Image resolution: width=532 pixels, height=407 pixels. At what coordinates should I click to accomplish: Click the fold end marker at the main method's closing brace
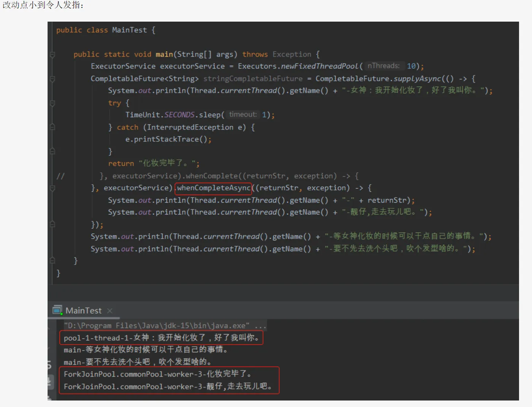[52, 261]
